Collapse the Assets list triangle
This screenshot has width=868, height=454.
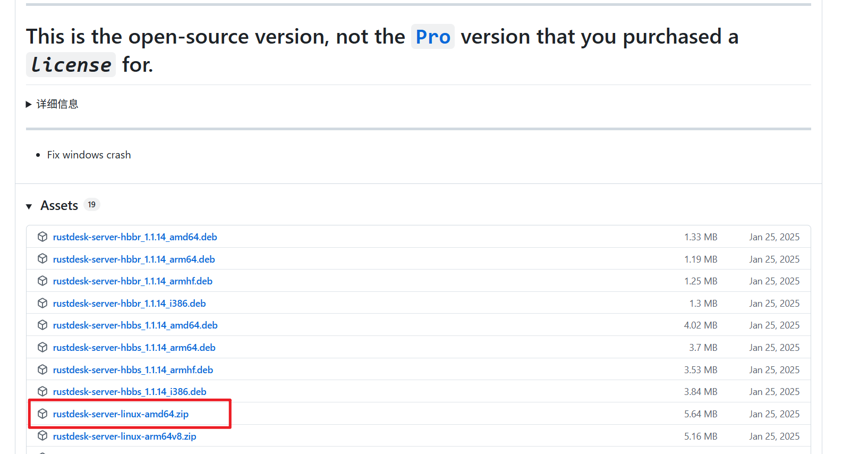[x=29, y=206]
